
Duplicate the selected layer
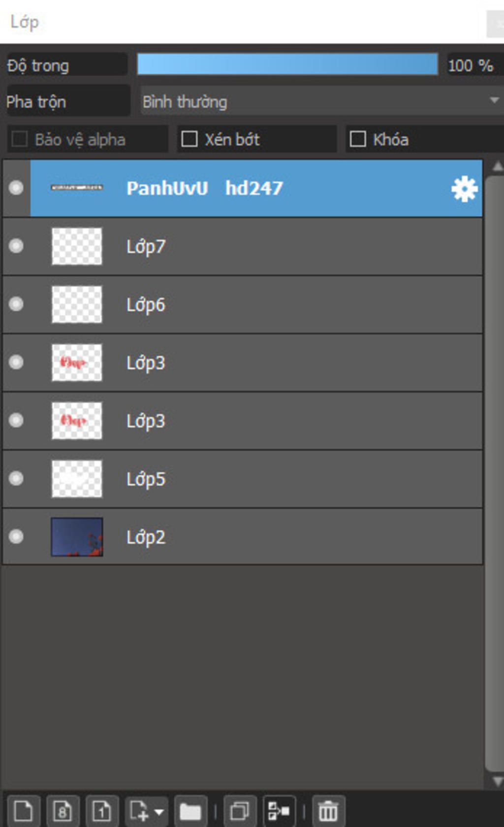tap(240, 811)
